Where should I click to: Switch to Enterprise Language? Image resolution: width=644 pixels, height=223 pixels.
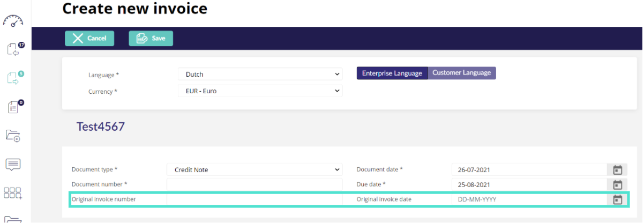(x=392, y=73)
